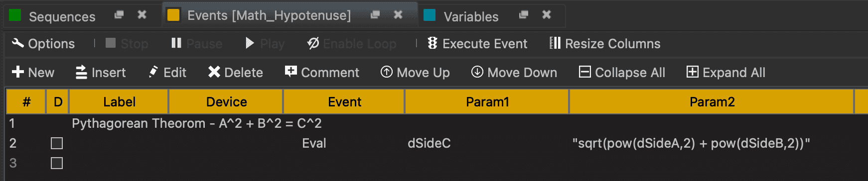Collapse All event groups
Viewport: 868px width, 181px height.
[622, 73]
